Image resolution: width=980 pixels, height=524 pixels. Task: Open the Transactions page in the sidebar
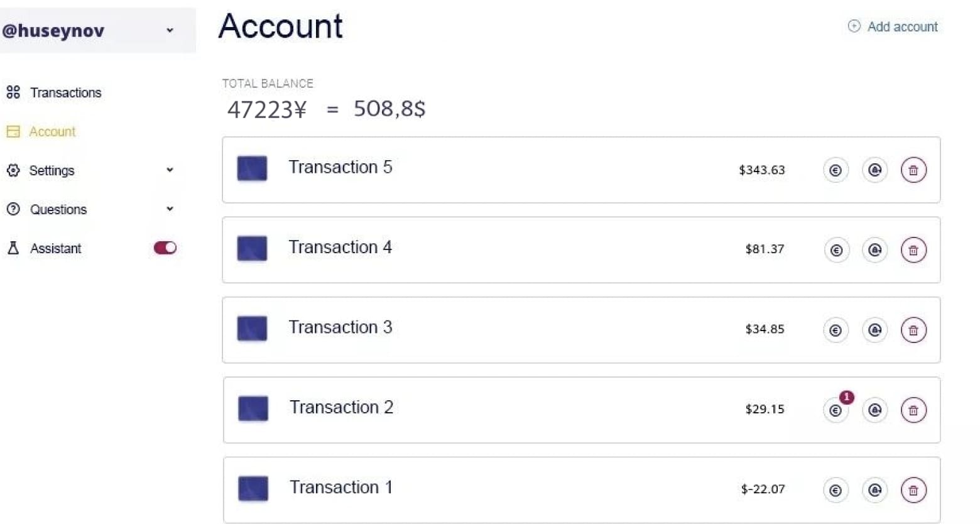click(x=65, y=93)
